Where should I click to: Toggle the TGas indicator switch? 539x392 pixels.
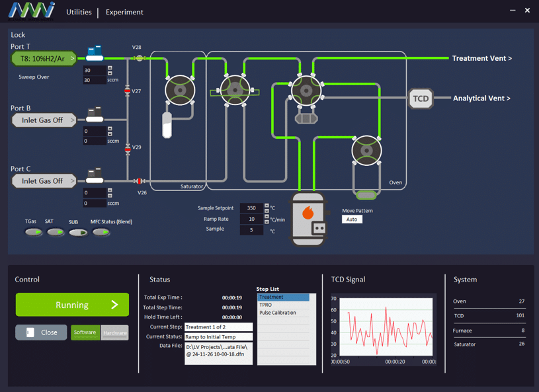point(33,232)
